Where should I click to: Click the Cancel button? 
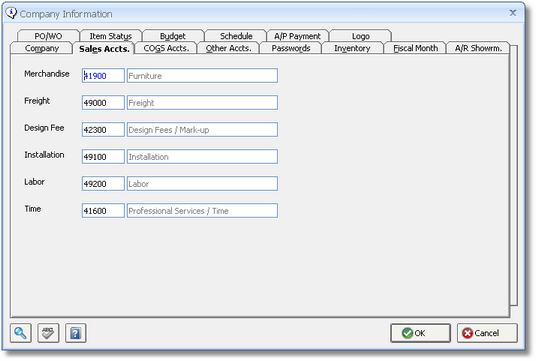487,333
